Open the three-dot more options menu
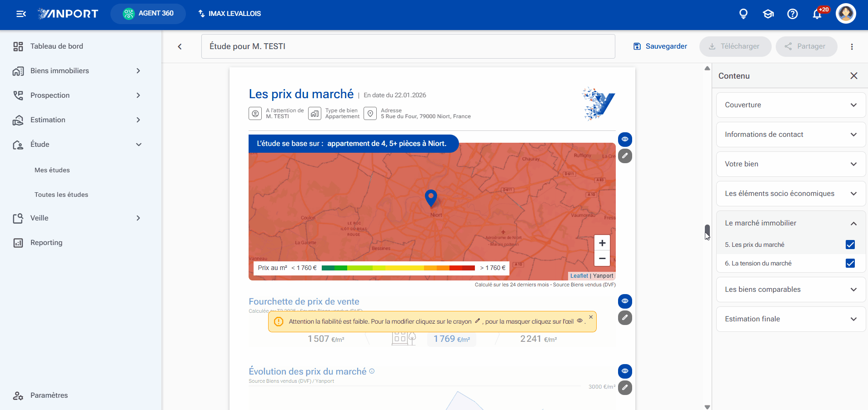The height and width of the screenshot is (410, 868). (x=852, y=46)
